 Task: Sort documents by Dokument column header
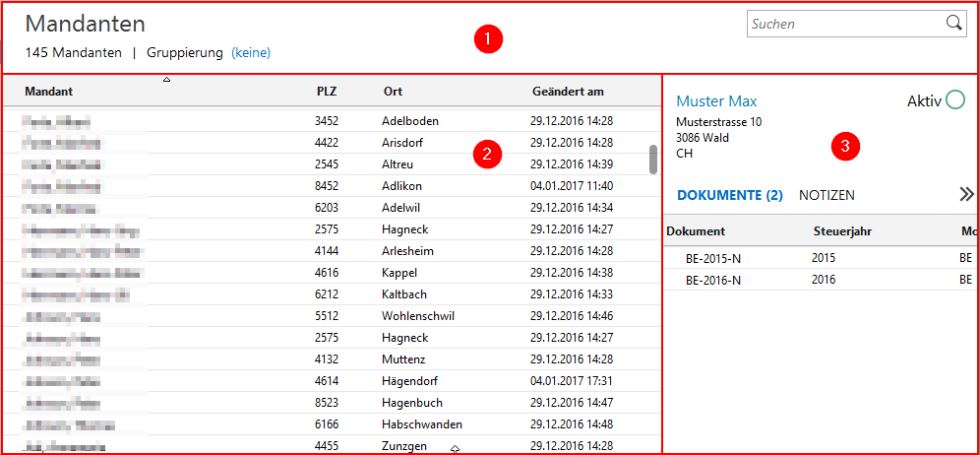point(696,231)
